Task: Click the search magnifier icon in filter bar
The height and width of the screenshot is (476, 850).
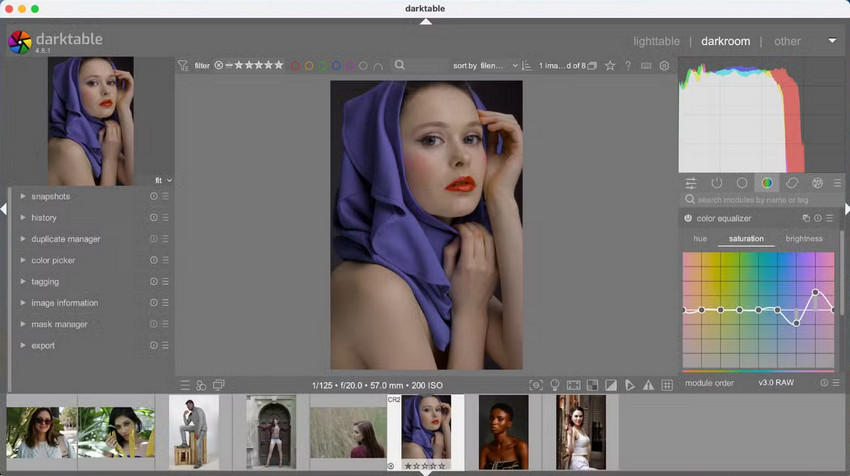Action: point(400,65)
